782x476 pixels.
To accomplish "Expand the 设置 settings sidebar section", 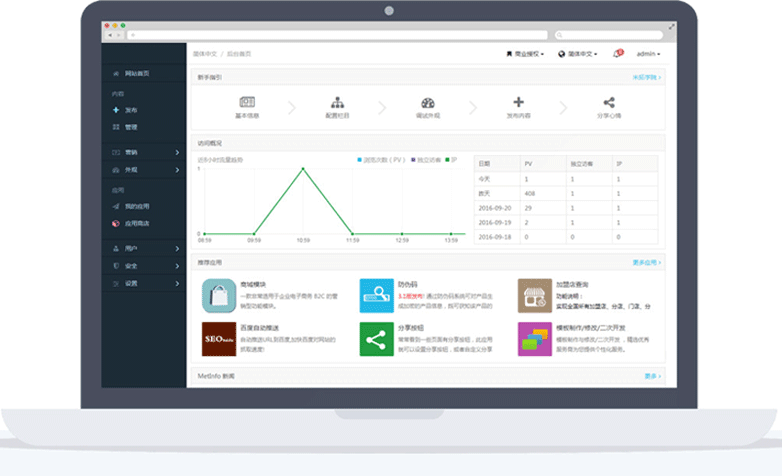I will tap(145, 283).
